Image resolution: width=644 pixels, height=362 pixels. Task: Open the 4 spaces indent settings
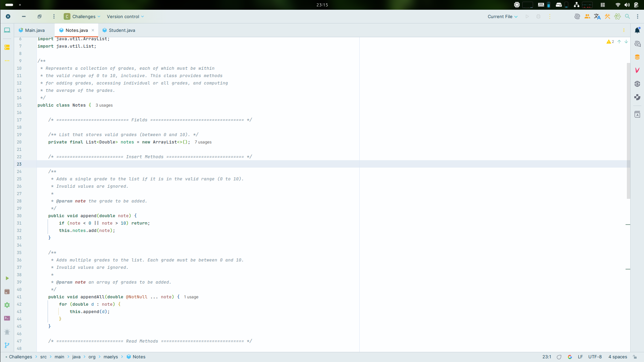click(x=618, y=357)
